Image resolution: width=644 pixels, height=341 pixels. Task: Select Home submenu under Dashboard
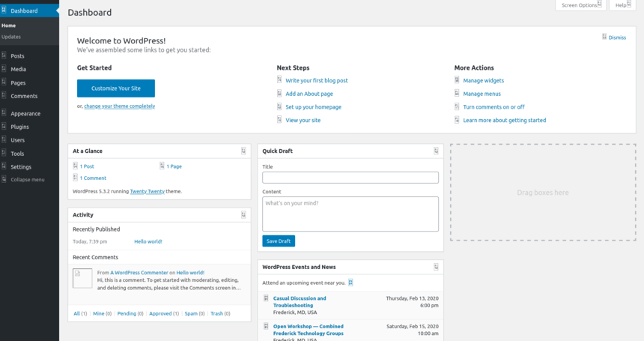[9, 25]
